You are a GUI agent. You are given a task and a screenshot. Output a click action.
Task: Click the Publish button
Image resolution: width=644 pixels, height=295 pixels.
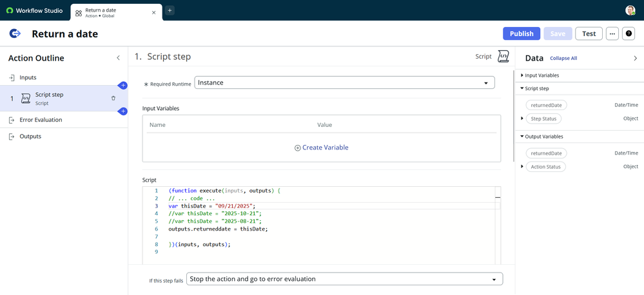coord(521,33)
